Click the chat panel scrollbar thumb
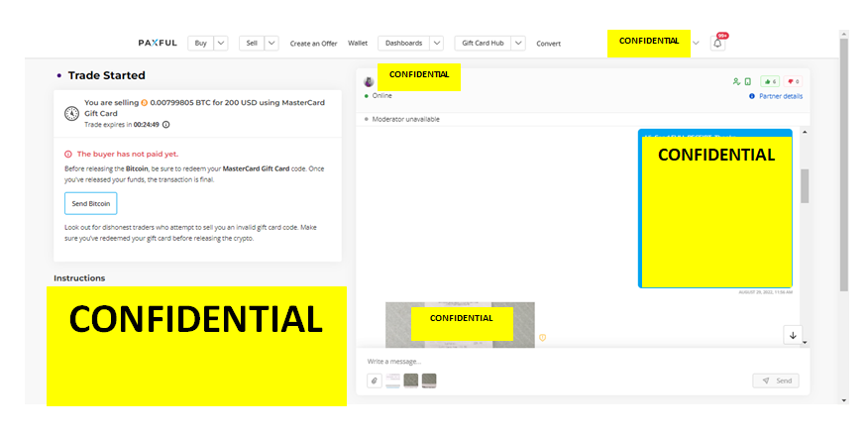This screenshot has width=868, height=435. click(805, 186)
